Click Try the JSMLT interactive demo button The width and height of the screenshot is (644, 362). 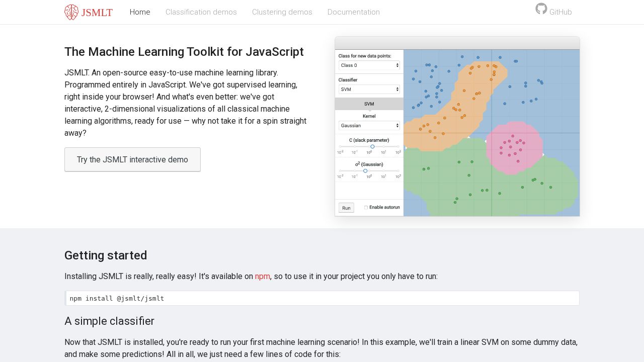tap(132, 159)
